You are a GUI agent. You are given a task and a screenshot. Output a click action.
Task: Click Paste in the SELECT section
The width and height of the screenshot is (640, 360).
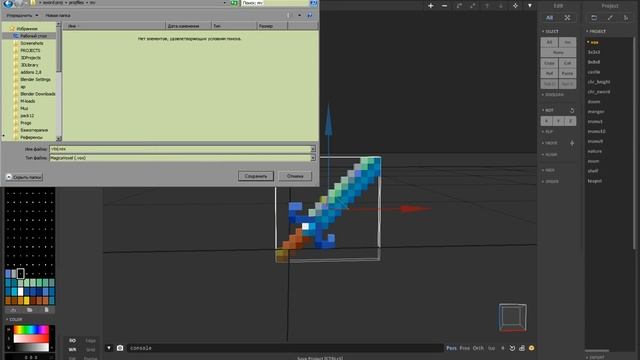click(x=567, y=73)
